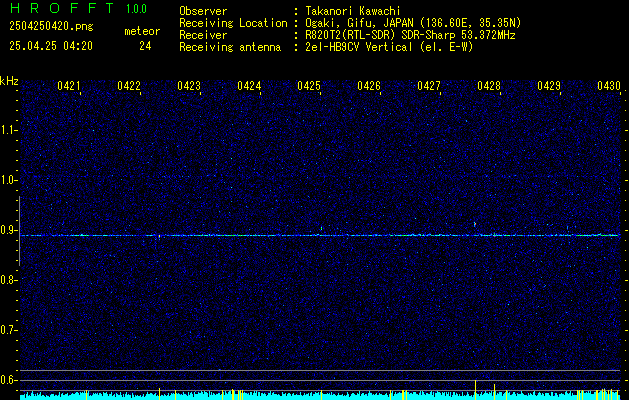Click the meteor count label
The width and height of the screenshot is (629, 400).
coord(142,31)
